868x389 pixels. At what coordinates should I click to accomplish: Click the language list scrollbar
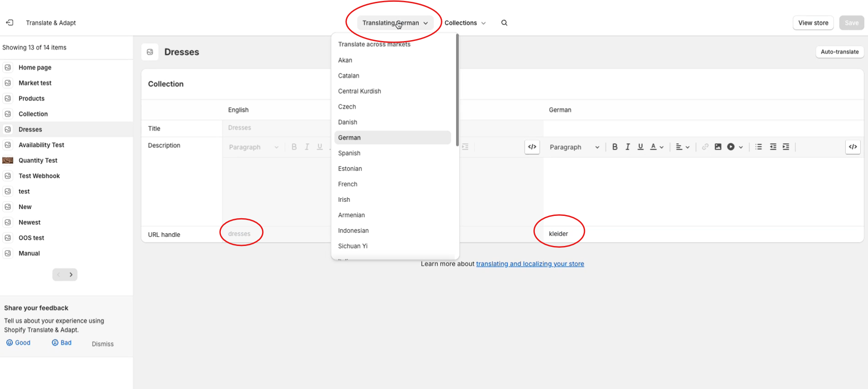pyautogui.click(x=457, y=90)
